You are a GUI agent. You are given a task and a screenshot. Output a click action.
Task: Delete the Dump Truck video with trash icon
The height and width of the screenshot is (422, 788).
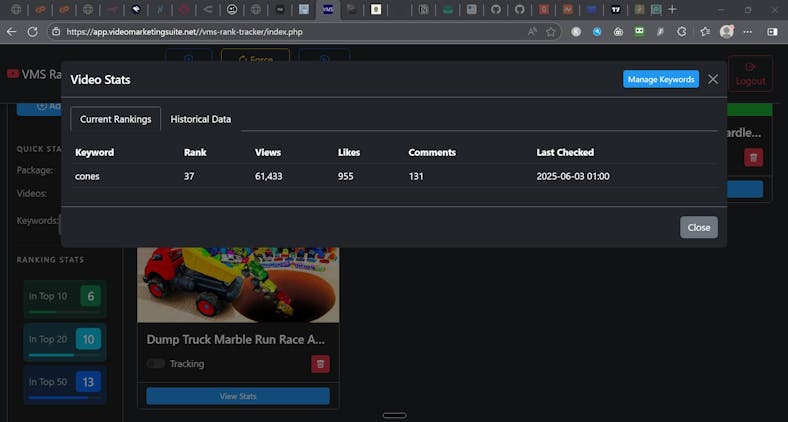click(x=320, y=364)
